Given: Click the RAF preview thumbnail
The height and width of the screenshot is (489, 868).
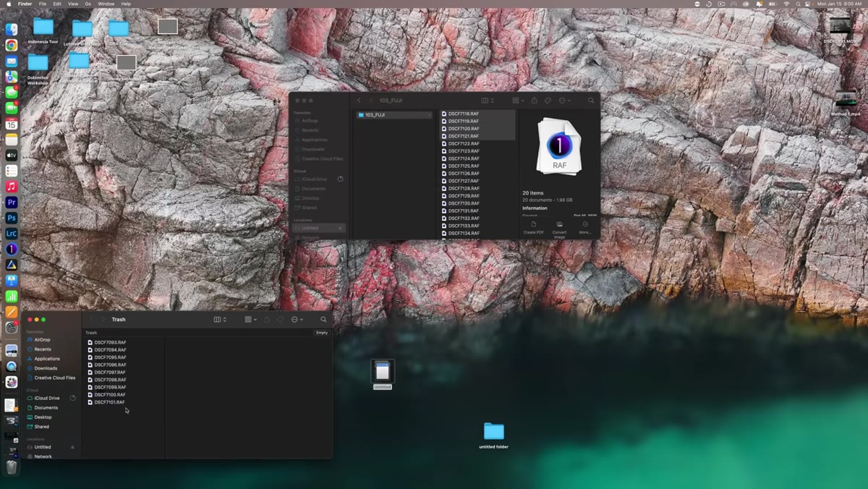Looking at the screenshot, I should click(x=559, y=146).
